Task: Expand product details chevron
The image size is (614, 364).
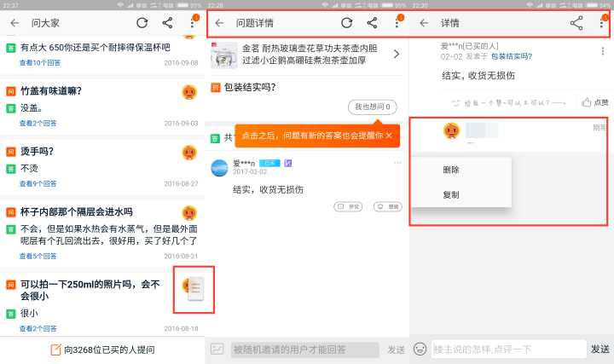Action: point(397,54)
